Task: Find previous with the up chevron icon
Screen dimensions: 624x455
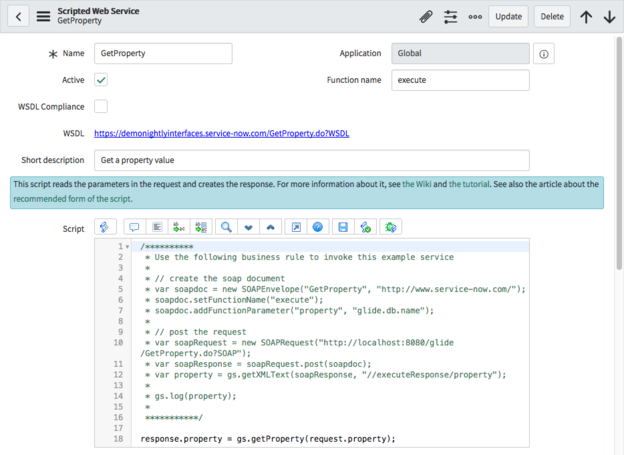Action: click(271, 227)
